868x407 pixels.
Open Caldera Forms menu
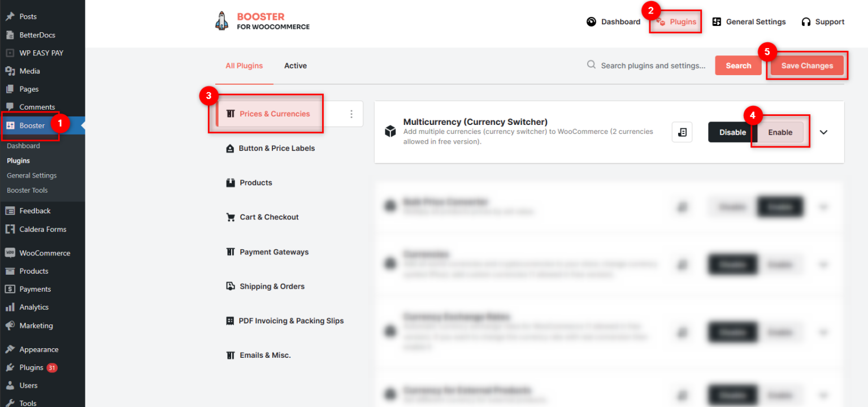pyautogui.click(x=42, y=229)
